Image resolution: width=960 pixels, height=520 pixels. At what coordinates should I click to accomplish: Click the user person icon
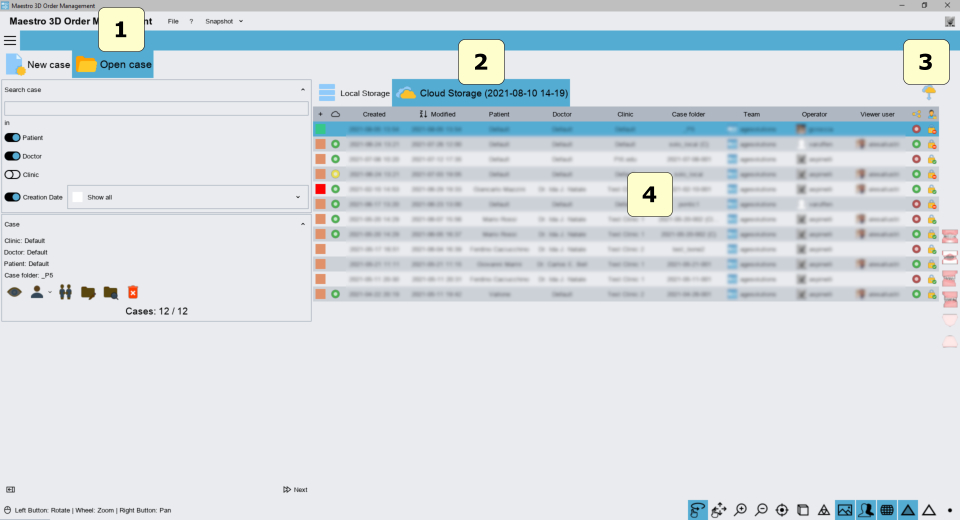point(37,292)
